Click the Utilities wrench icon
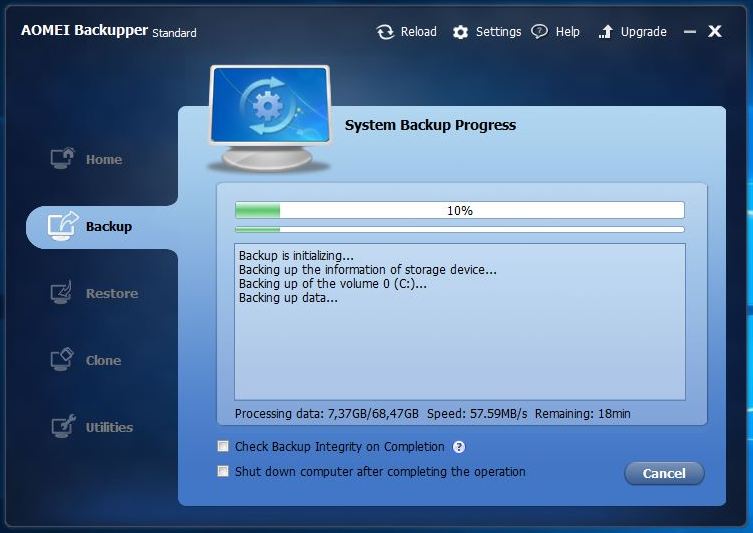 point(63,426)
